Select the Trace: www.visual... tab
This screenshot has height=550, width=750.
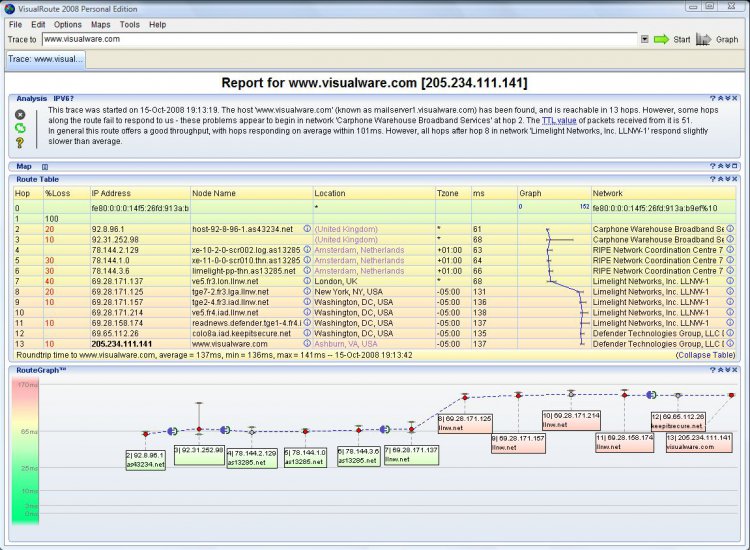pos(45,59)
